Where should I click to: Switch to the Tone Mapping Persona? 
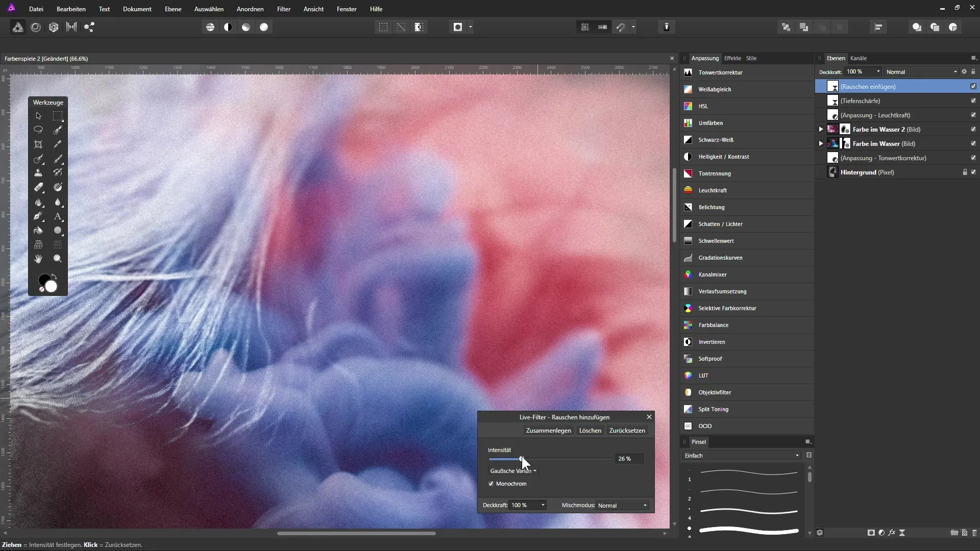click(x=71, y=28)
